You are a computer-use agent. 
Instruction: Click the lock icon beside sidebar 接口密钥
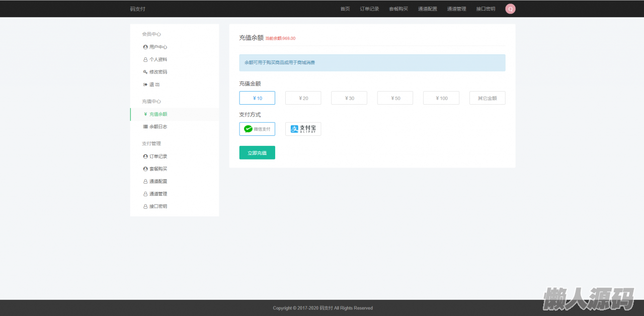(145, 207)
